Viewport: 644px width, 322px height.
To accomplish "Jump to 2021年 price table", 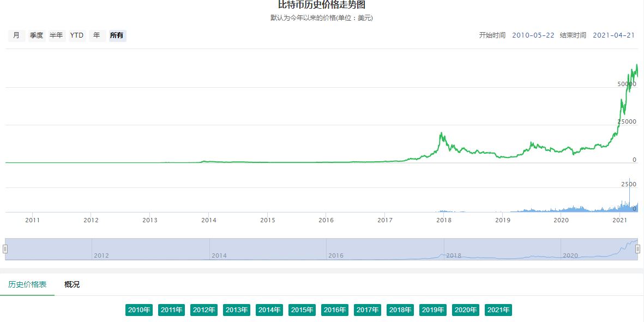I will (x=498, y=310).
